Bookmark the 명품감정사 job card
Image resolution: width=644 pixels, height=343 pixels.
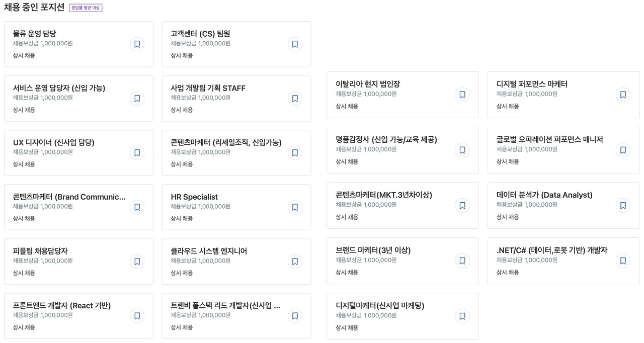coord(462,150)
